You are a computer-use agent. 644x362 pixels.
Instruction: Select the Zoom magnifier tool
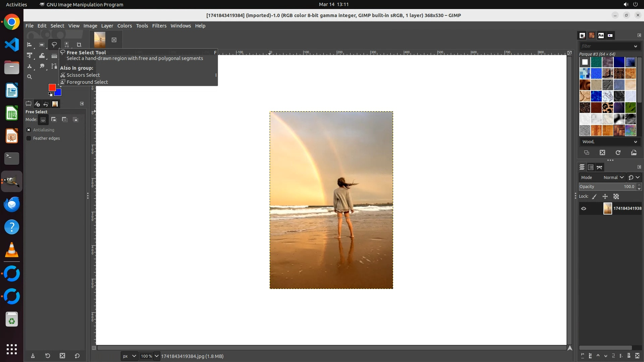coord(30,77)
